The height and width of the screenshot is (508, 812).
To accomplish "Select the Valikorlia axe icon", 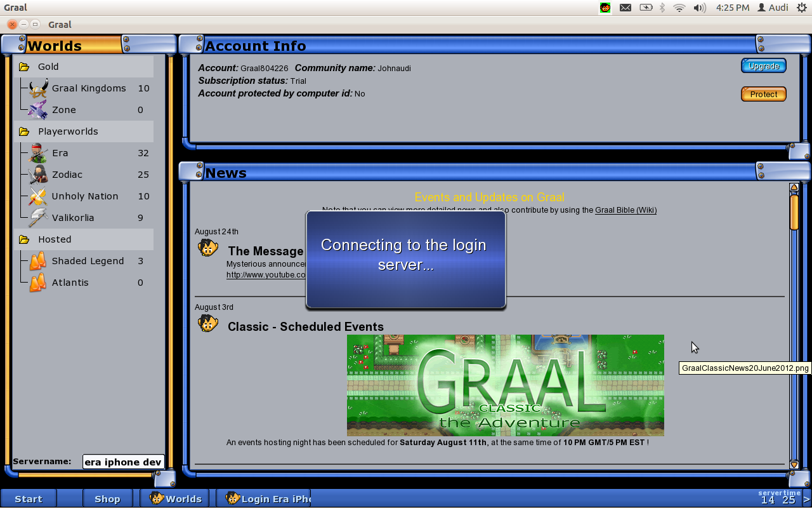I will point(38,218).
